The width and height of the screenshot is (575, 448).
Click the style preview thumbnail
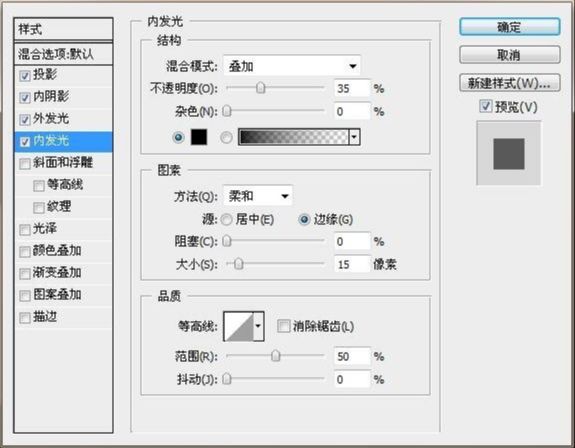pyautogui.click(x=509, y=154)
